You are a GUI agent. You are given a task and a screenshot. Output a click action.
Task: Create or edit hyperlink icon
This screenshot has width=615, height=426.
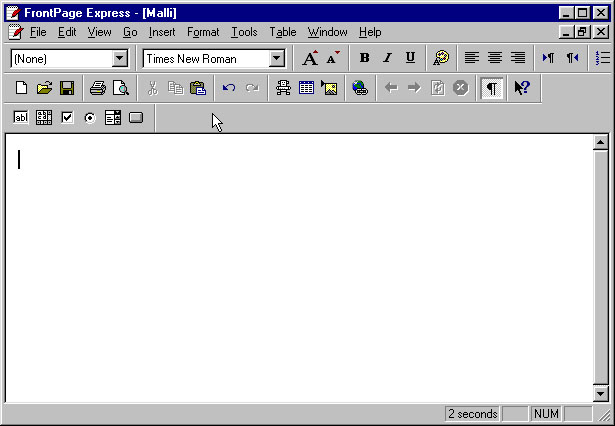pos(360,88)
